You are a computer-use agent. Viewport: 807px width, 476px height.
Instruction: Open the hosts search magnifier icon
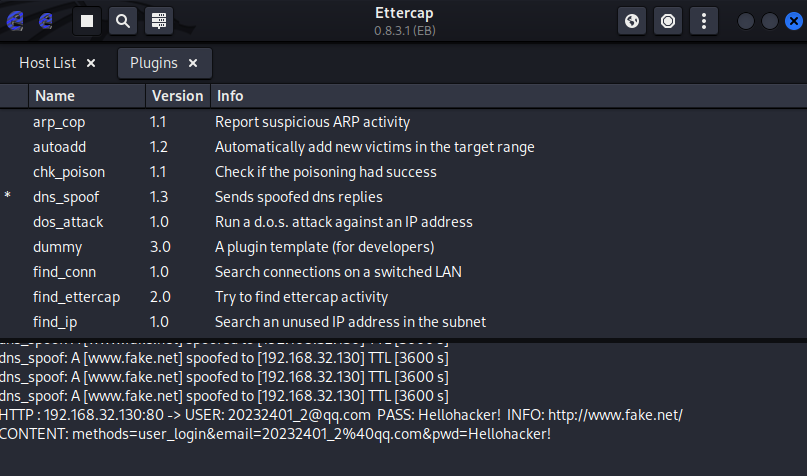coord(123,20)
